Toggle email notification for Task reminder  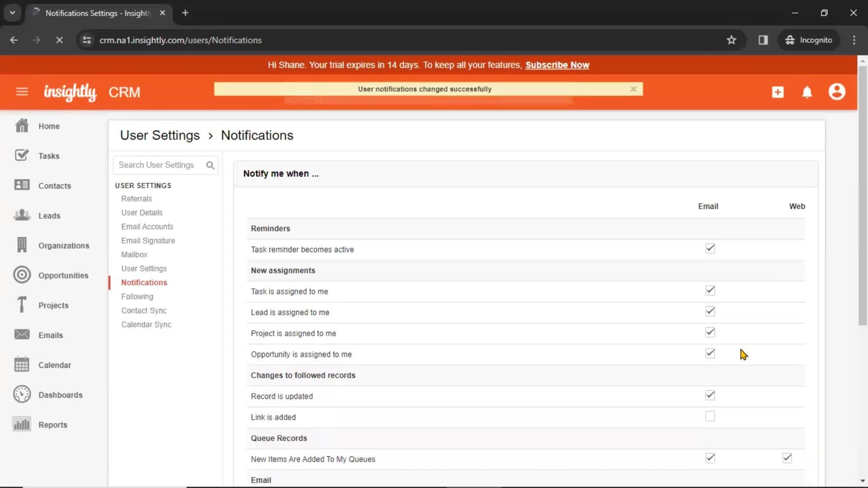(x=710, y=249)
